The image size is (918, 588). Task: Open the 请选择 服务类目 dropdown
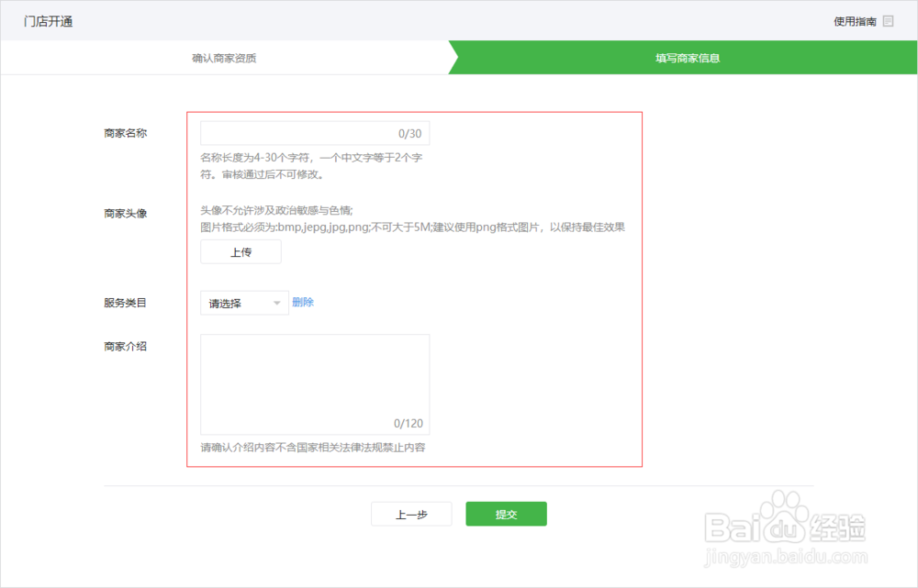click(x=244, y=303)
